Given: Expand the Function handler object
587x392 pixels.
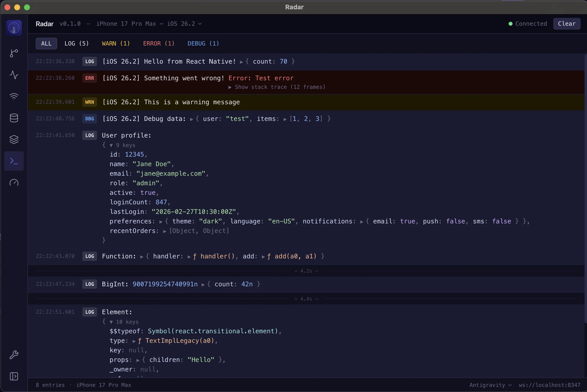Looking at the screenshot, I should tap(142, 257).
